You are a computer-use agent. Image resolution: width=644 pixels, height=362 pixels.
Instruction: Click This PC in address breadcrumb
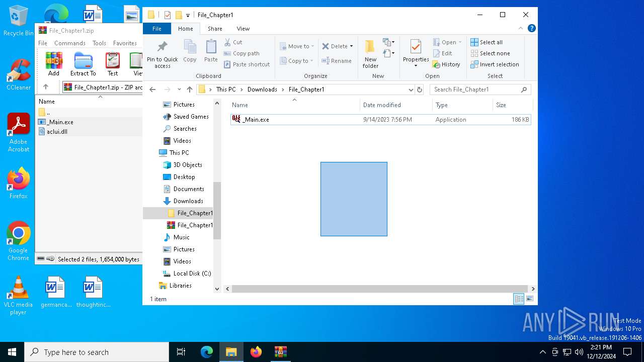click(226, 89)
